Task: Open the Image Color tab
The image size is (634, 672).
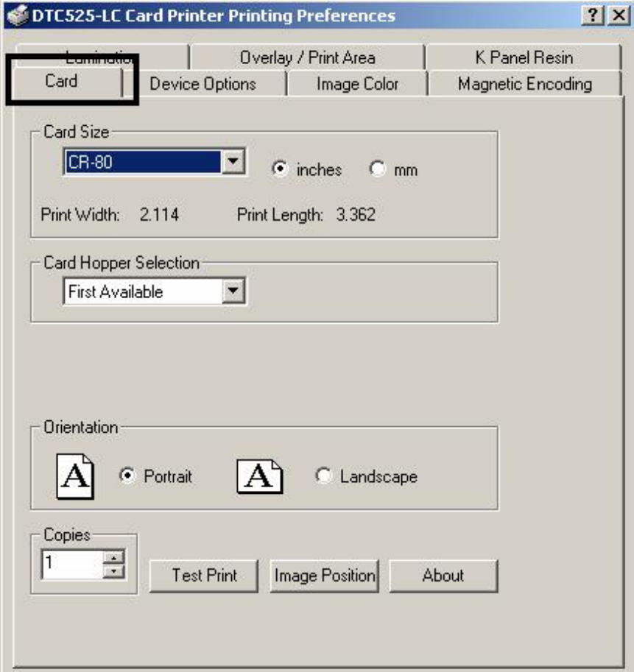Action: coord(357,84)
